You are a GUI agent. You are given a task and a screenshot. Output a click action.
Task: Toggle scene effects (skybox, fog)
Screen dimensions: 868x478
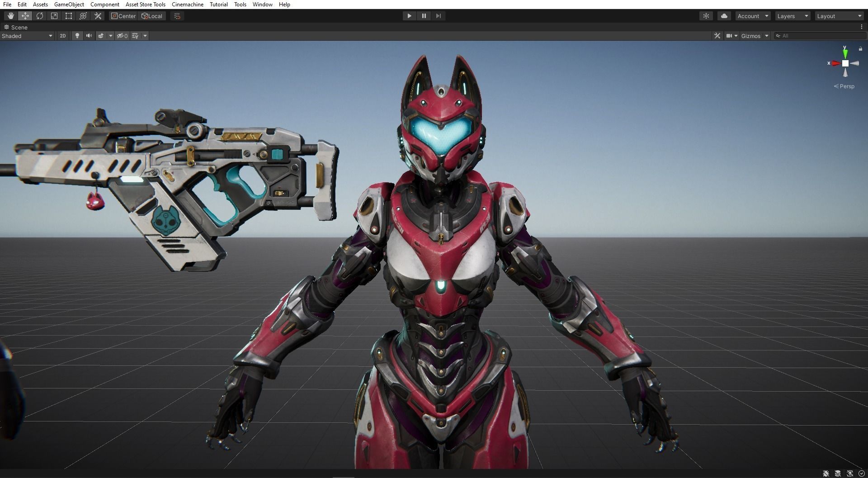(x=101, y=36)
